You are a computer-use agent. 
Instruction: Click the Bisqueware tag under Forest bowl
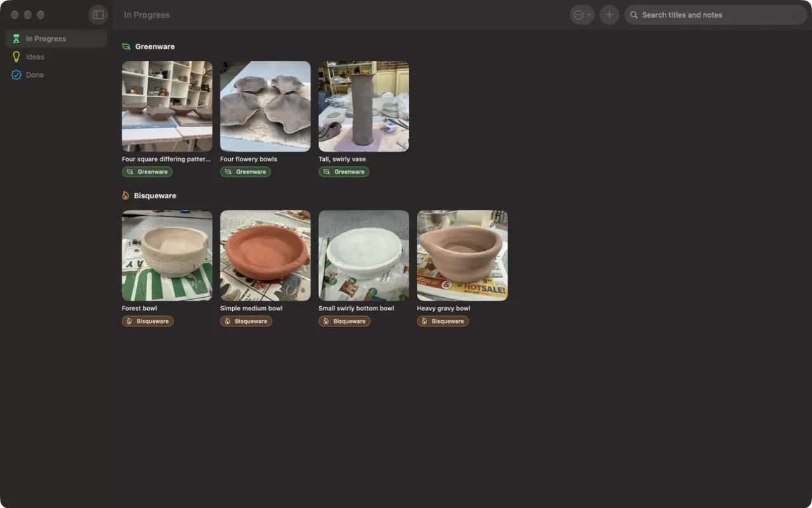[x=148, y=321]
